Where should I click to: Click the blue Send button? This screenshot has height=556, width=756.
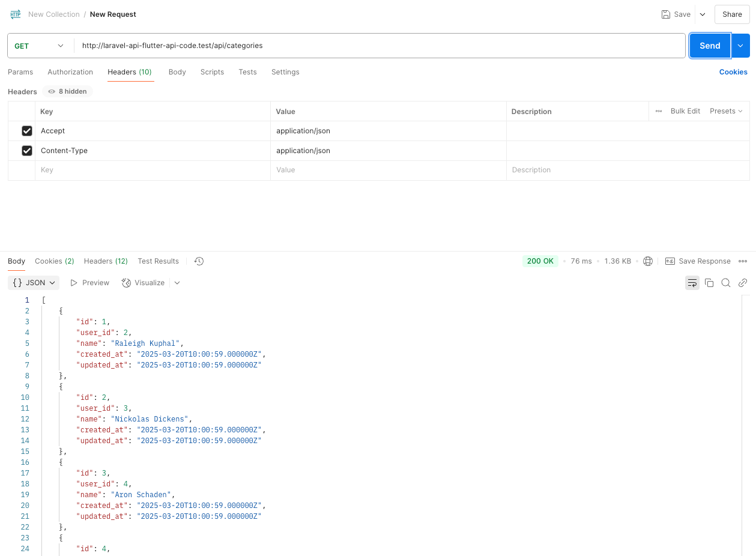pos(710,46)
